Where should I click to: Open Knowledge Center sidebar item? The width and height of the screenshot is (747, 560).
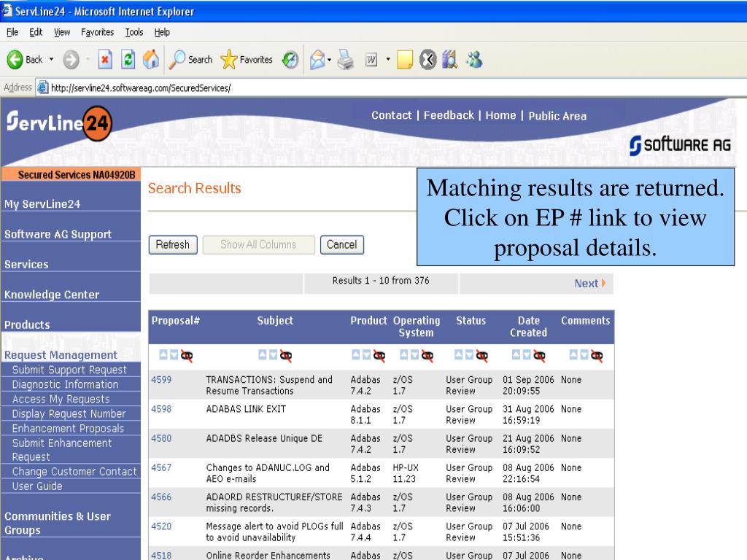click(x=52, y=295)
